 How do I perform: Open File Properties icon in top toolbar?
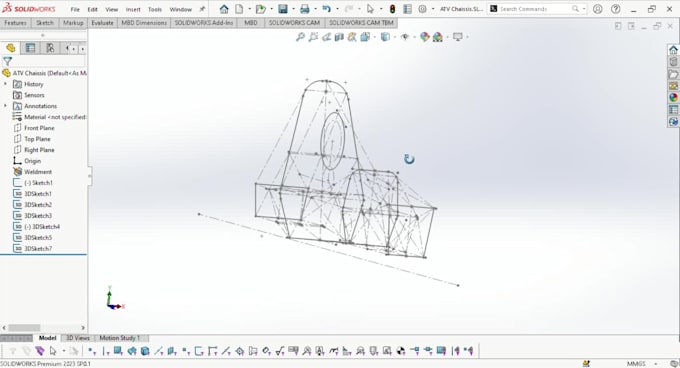tap(407, 9)
